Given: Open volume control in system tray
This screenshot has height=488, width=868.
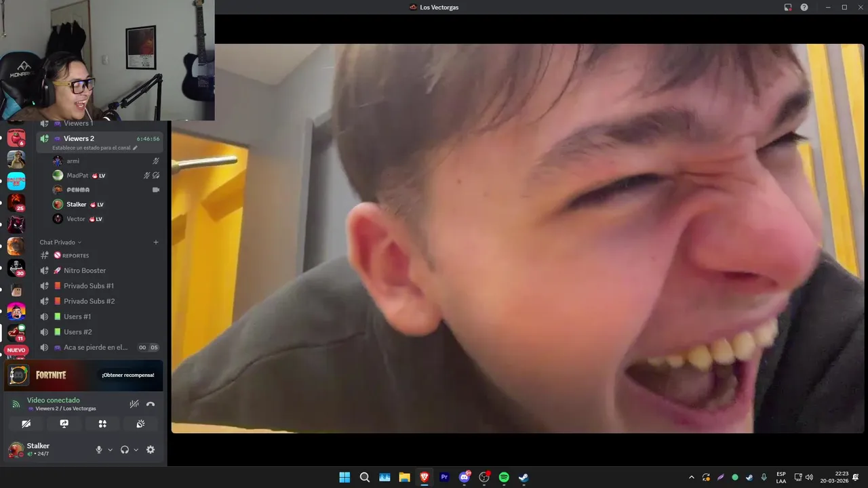Looking at the screenshot, I should (809, 477).
